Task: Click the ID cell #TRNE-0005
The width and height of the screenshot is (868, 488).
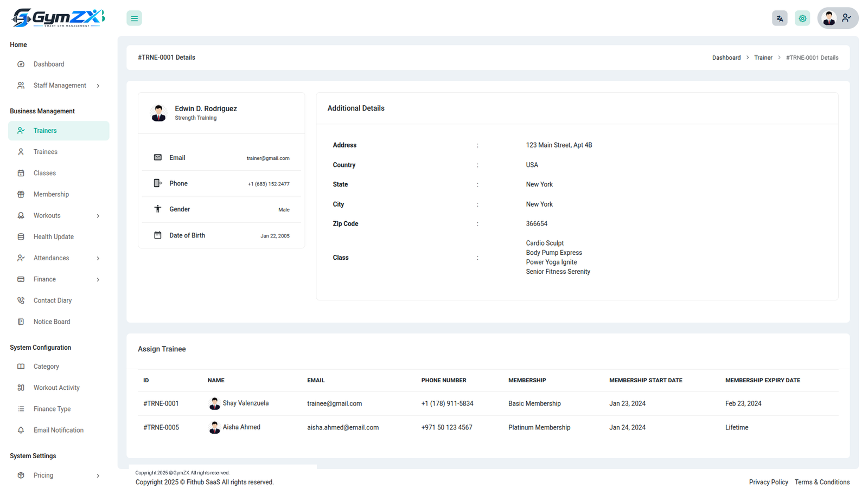Action: pos(161,427)
